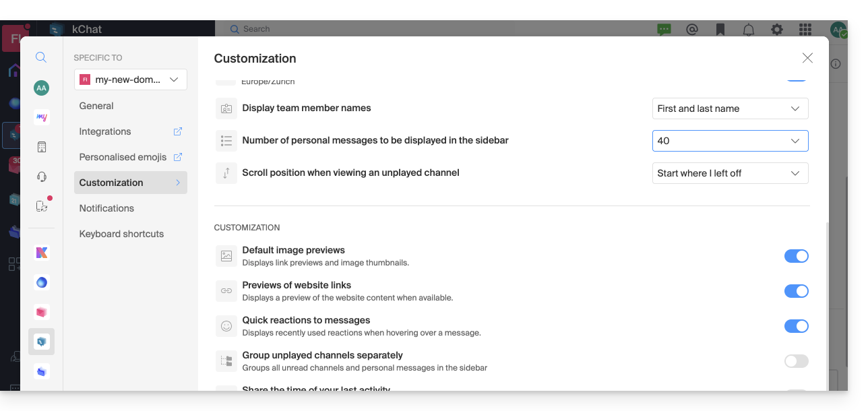Open the building organization icon
Screen dimensions: 868x411
coord(41,147)
